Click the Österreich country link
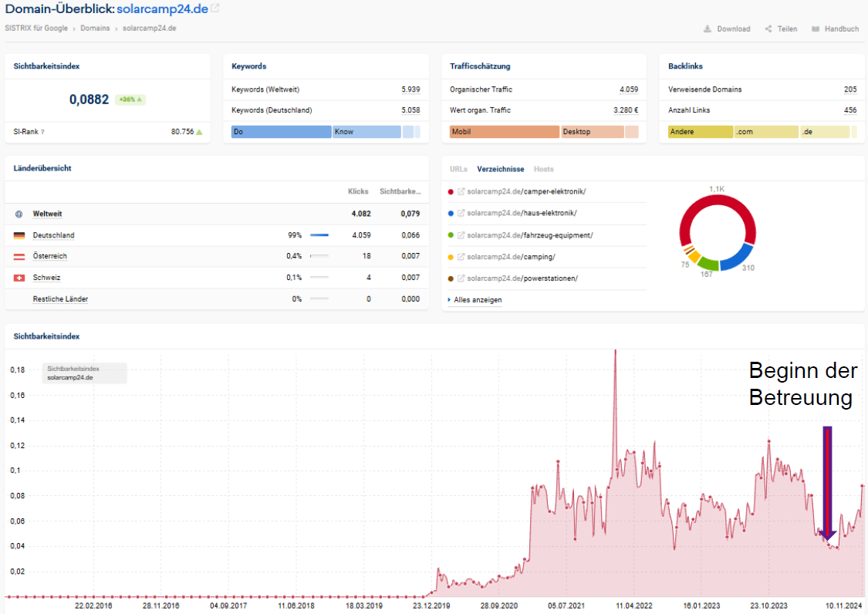The height and width of the screenshot is (614, 868). 49,256
